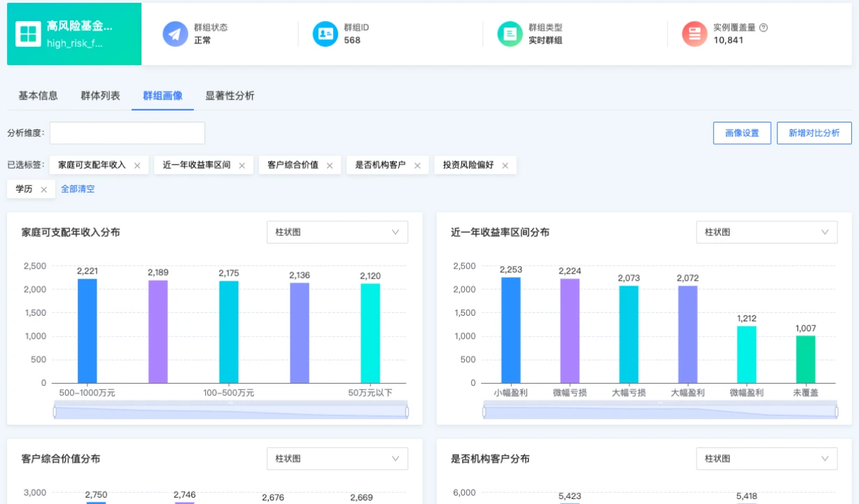The image size is (859, 504).
Task: Click the 家庭可支配年收入分布 chart title
Action: 71,232
